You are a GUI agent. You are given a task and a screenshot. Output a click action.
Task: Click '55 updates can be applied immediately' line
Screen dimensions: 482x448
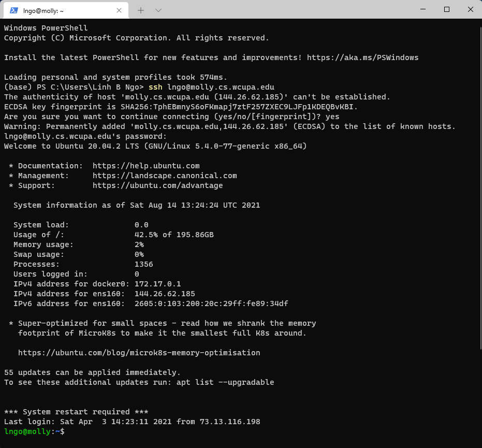(x=92, y=372)
